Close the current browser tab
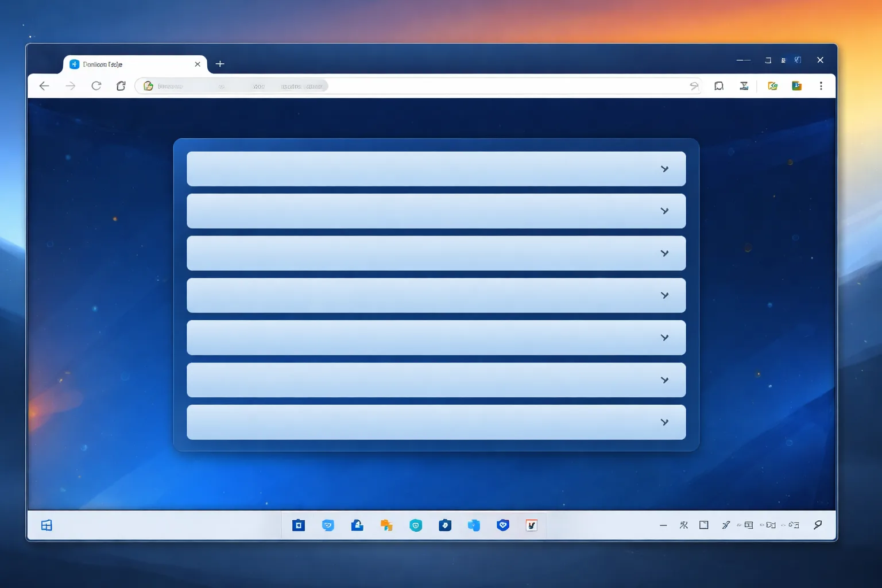This screenshot has width=882, height=588. [198, 64]
